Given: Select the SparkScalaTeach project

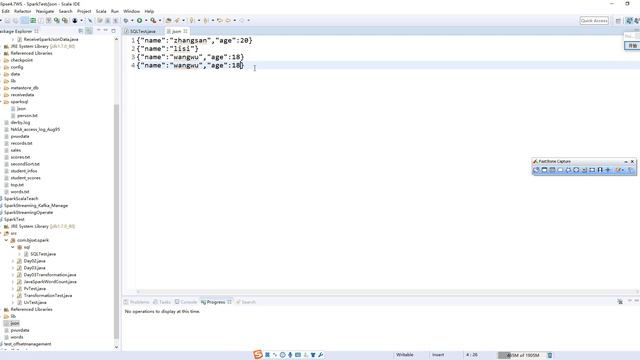Looking at the screenshot, I should tap(21, 198).
